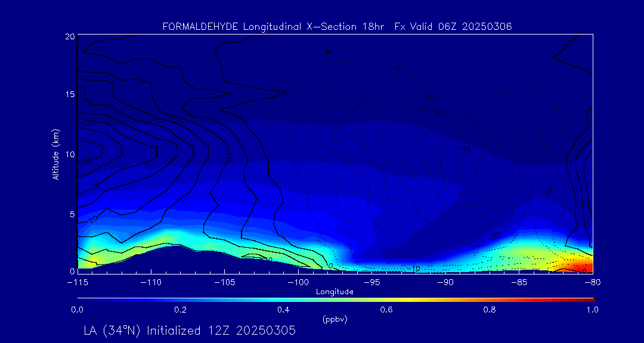This screenshot has height=343, width=644.
Task: Click the dotted contour label -30
Action: click(x=436, y=113)
